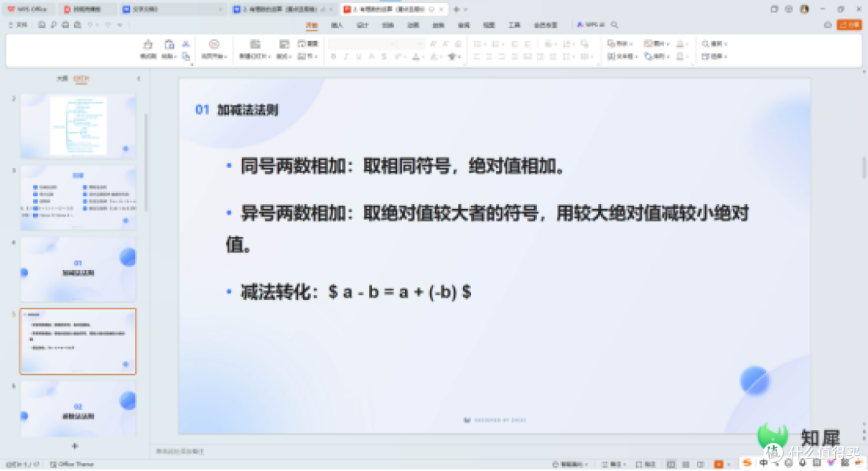Switch to the WPS Office home tab
Image resolution: width=868 pixels, height=471 pixels.
click(x=27, y=10)
